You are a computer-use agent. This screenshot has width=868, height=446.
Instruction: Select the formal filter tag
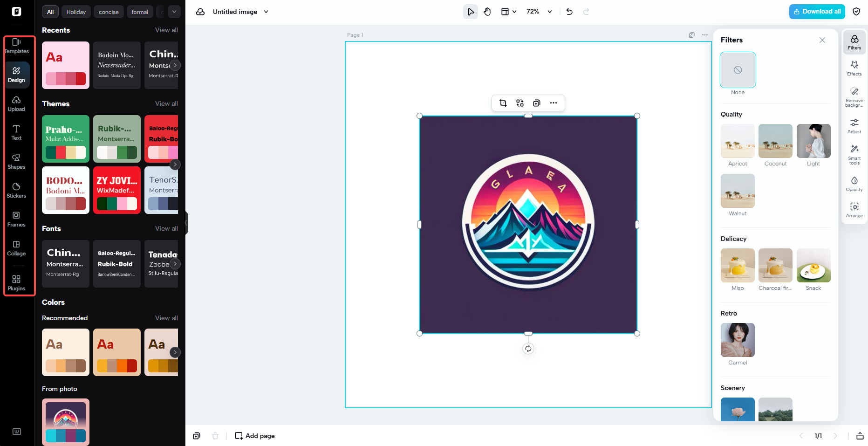pyautogui.click(x=140, y=12)
